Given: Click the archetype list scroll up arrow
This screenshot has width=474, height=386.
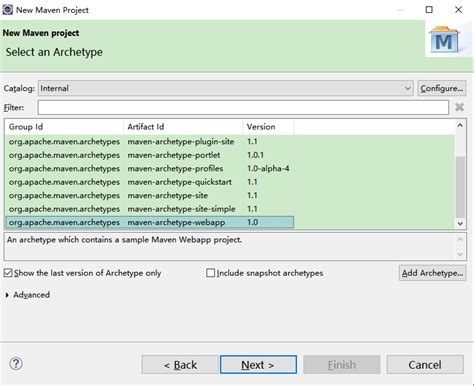Looking at the screenshot, I should point(460,125).
